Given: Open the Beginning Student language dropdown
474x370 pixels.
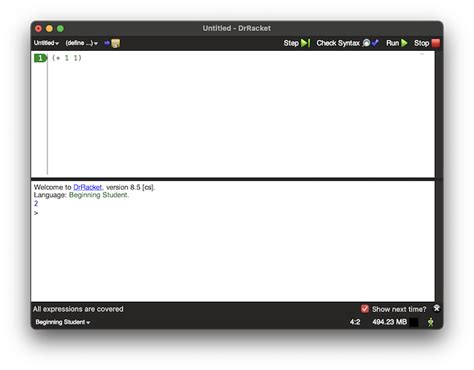Looking at the screenshot, I should 63,322.
